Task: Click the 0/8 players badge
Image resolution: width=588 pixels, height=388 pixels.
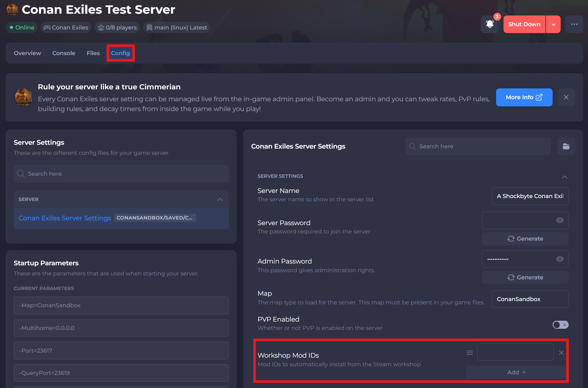Action: point(117,27)
